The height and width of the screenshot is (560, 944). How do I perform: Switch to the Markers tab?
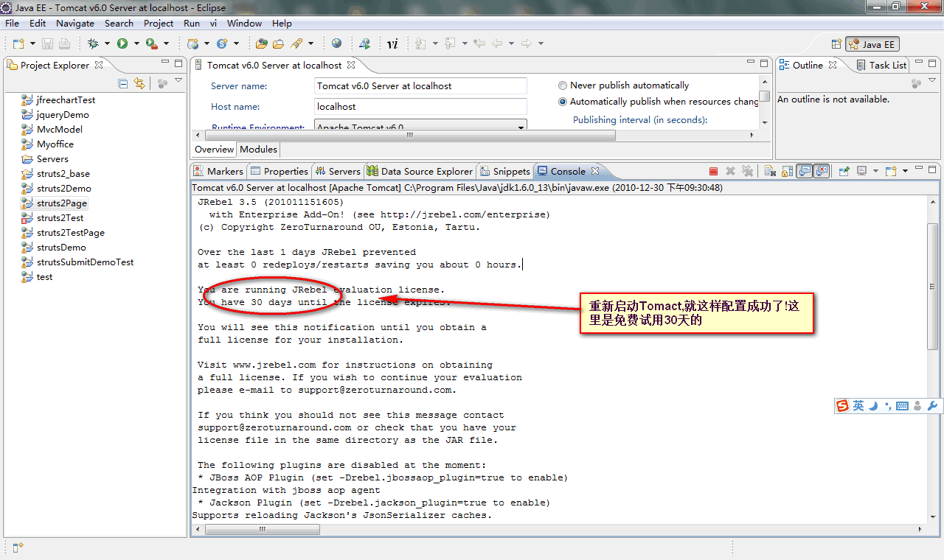[x=219, y=171]
